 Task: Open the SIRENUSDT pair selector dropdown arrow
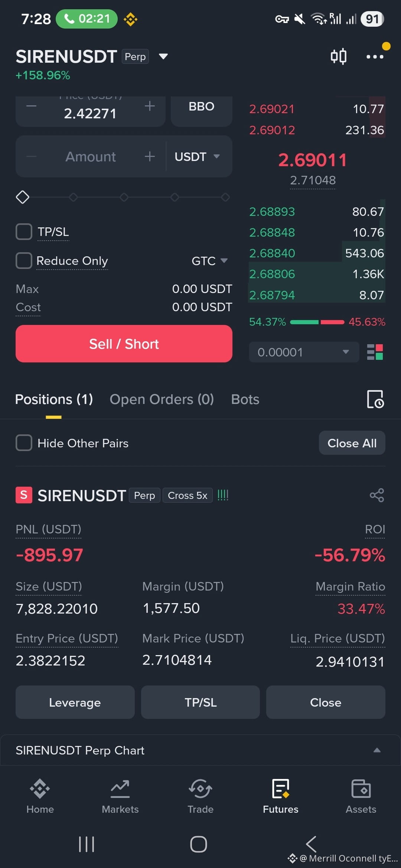[x=163, y=56]
